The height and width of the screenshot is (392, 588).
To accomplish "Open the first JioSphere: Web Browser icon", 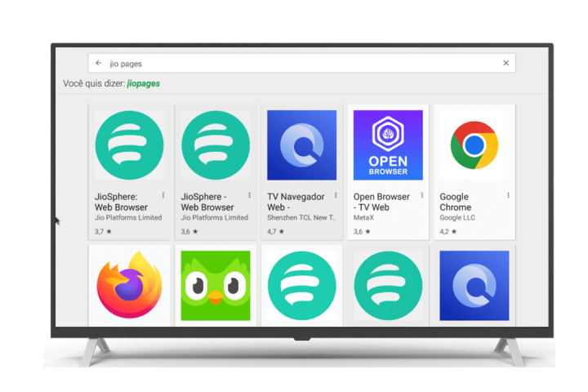I will [129, 145].
